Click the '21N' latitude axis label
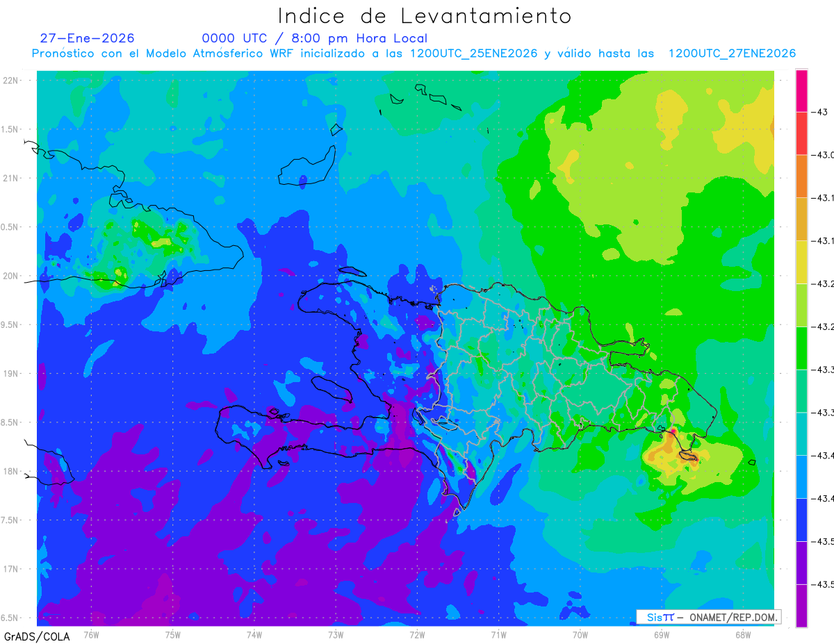The image size is (834, 644). [x=12, y=179]
